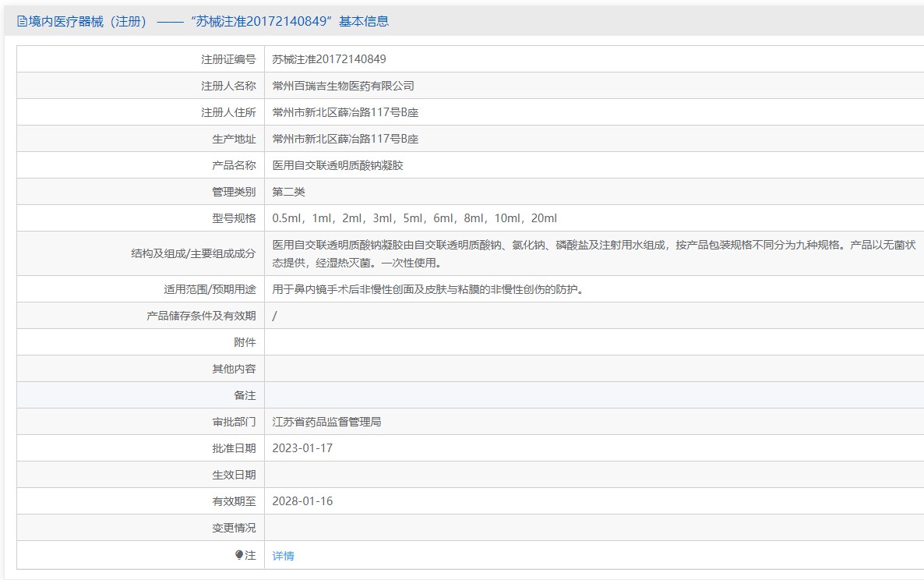Click the 管理类别 label
Screen dimensions: 924x580
[234, 192]
